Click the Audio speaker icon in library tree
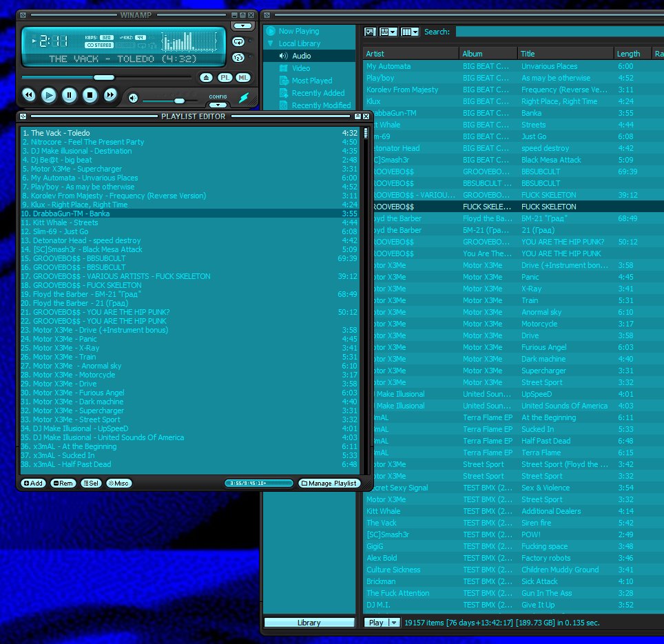This screenshot has height=644, width=664. (284, 56)
